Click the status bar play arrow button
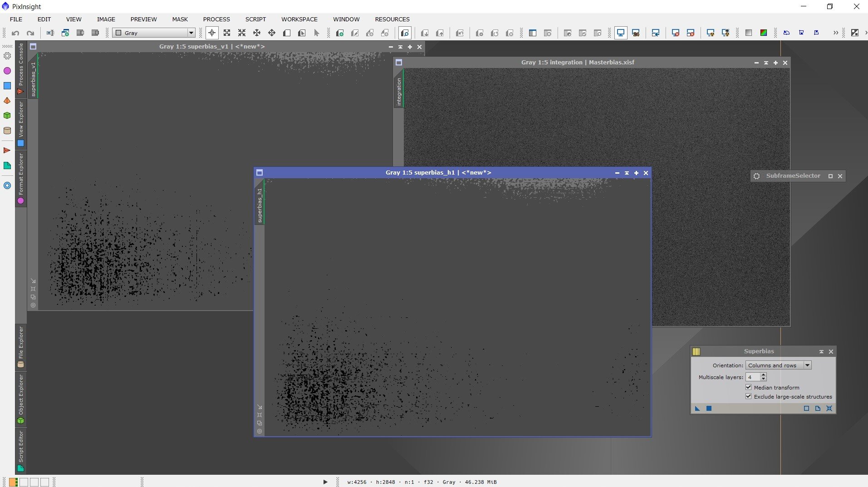Viewport: 868px width, 487px height. [x=325, y=482]
